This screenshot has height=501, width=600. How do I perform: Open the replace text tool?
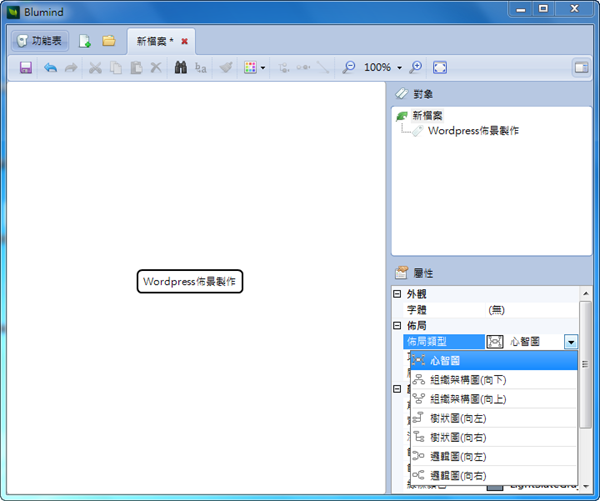[201, 68]
